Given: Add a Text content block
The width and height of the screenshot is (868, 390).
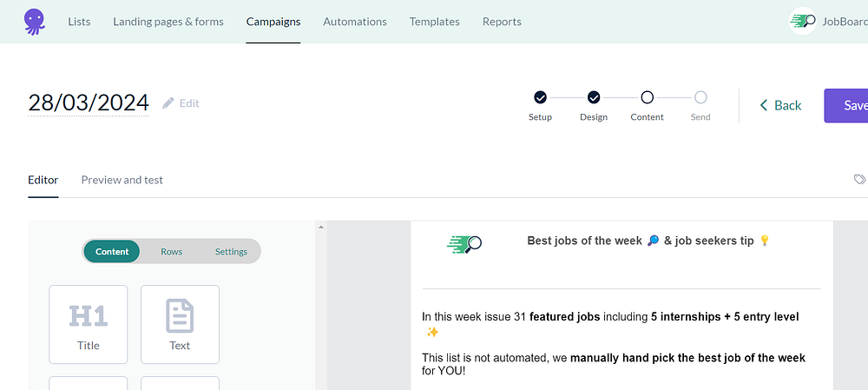Looking at the screenshot, I should point(180,324).
